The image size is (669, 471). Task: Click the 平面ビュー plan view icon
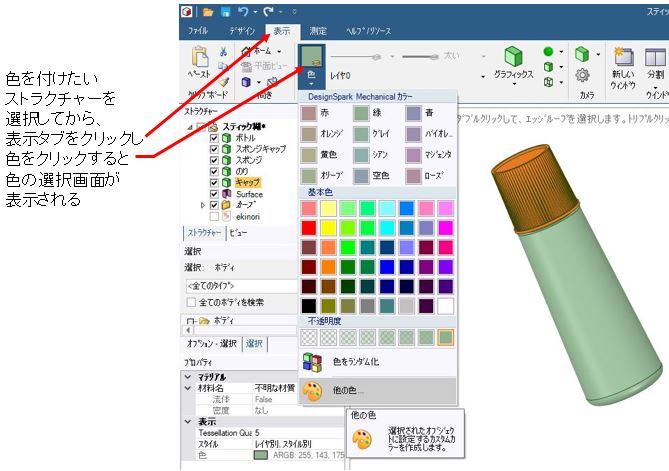[246, 66]
